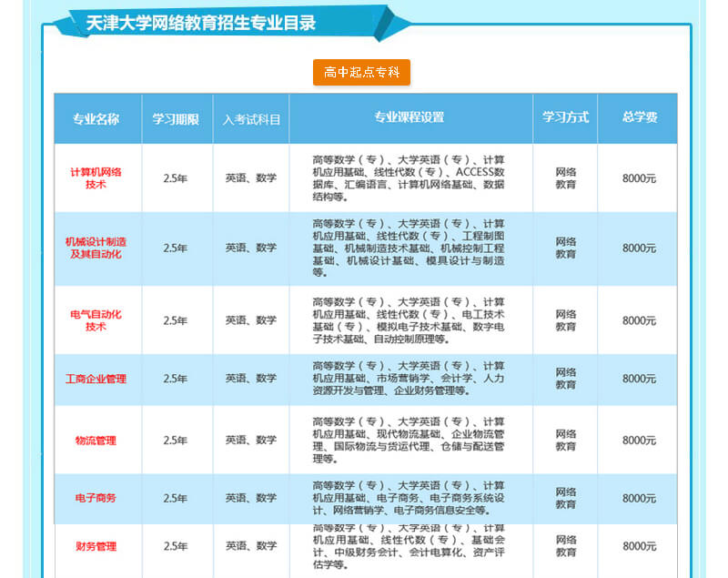Click 2.5年 in the 计算机网络技术 row
The image size is (728, 578).
[x=176, y=178]
